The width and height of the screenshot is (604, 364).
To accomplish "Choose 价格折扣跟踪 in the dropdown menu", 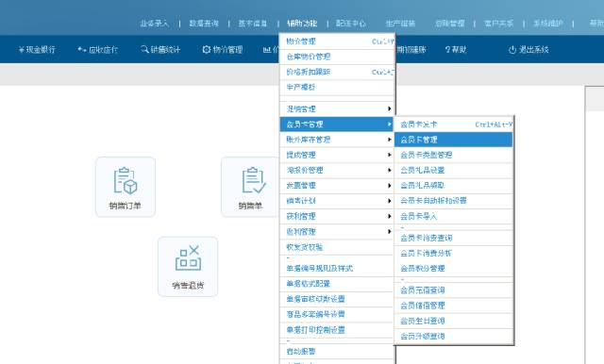I will pyautogui.click(x=338, y=72).
